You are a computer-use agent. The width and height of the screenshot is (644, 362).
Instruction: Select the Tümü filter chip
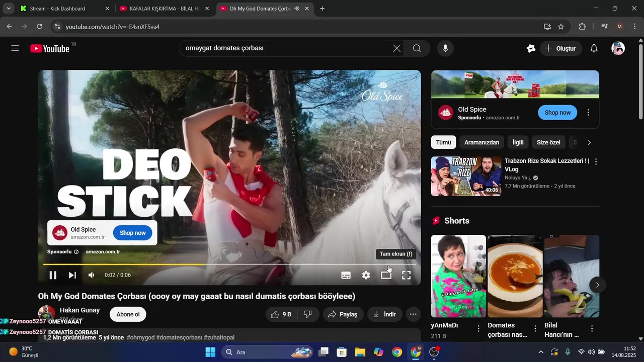pos(443,142)
